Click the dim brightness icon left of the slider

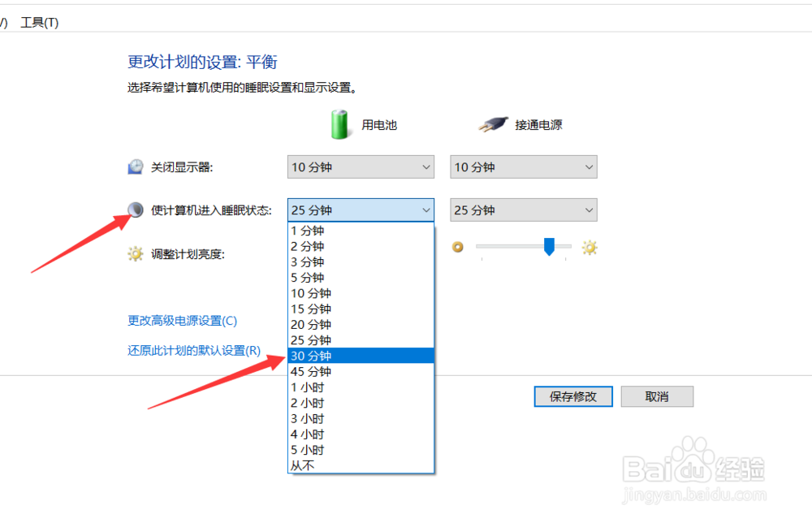pyautogui.click(x=457, y=247)
